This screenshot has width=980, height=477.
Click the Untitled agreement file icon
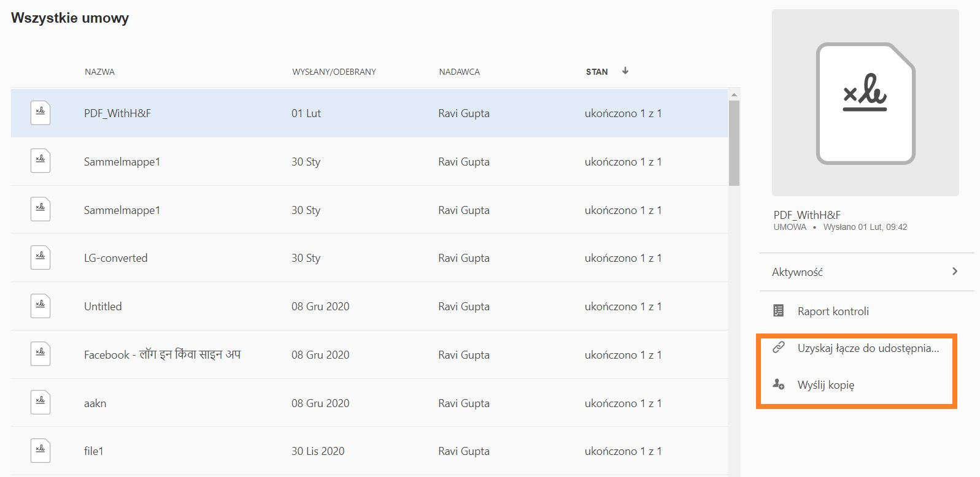[x=41, y=306]
